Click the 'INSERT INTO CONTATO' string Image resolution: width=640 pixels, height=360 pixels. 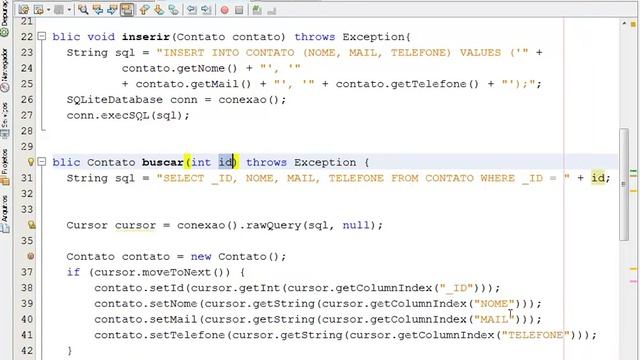(x=229, y=53)
